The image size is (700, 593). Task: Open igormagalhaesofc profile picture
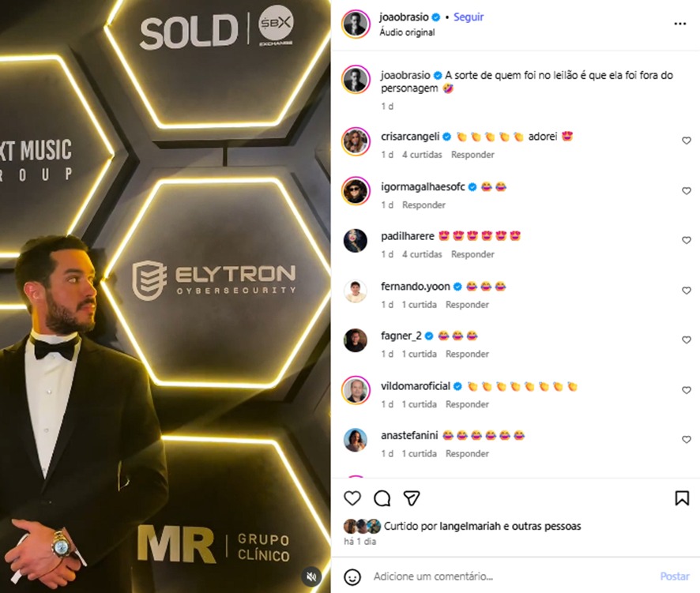tap(356, 190)
